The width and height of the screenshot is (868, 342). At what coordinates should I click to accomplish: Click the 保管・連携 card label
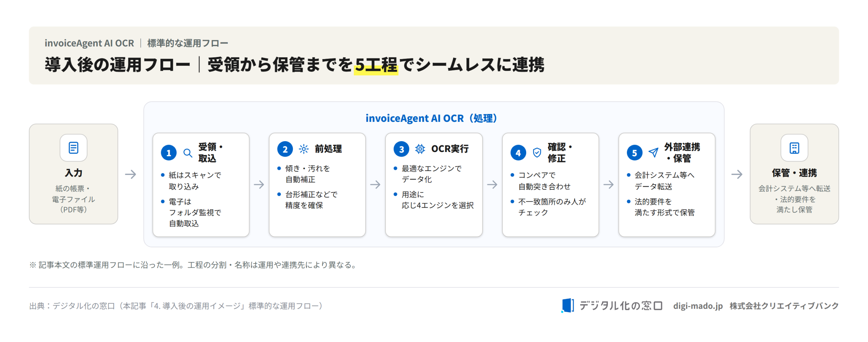pyautogui.click(x=794, y=173)
